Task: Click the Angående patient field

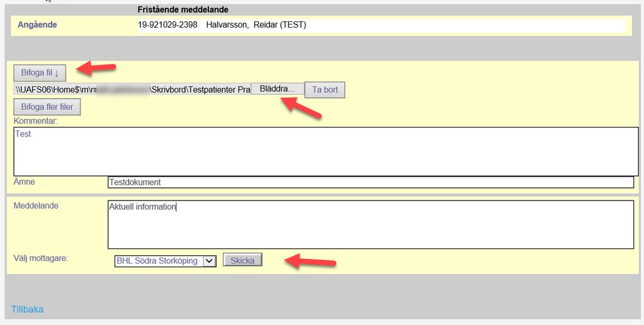Action: pyautogui.click(x=381, y=25)
